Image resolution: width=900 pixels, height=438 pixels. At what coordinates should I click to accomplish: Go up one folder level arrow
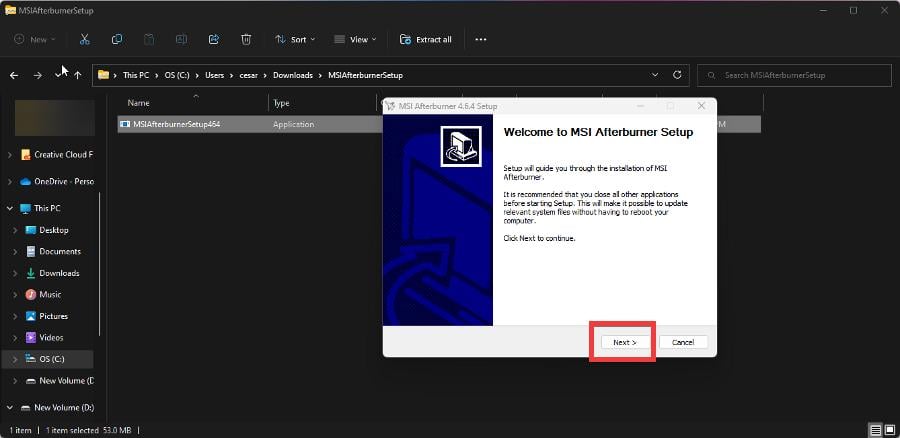click(78, 75)
